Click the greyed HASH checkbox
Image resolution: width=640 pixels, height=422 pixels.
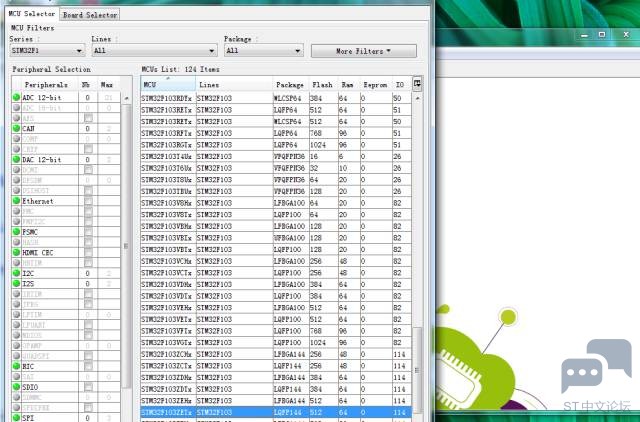click(88, 242)
